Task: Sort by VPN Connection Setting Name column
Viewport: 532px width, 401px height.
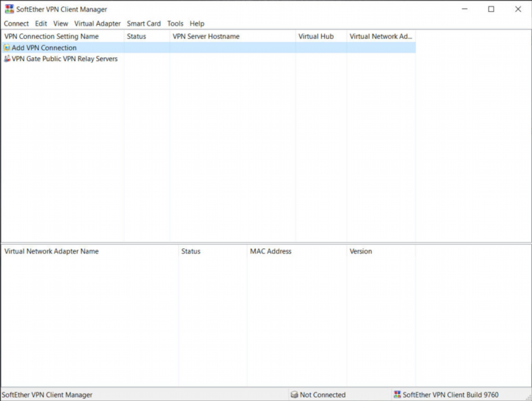Action: coord(62,36)
